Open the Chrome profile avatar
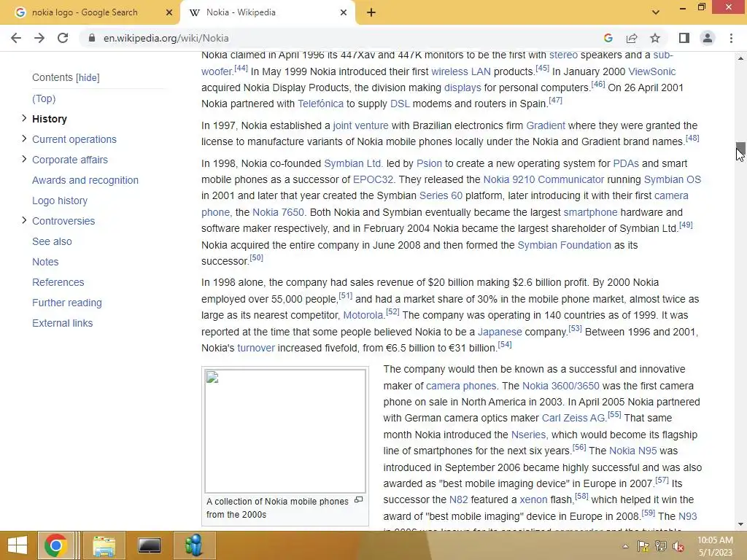 [708, 38]
